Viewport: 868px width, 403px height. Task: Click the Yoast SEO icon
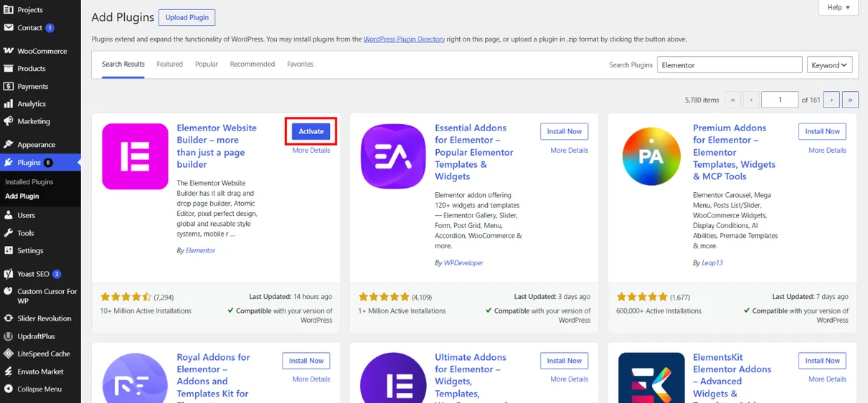[x=9, y=274]
